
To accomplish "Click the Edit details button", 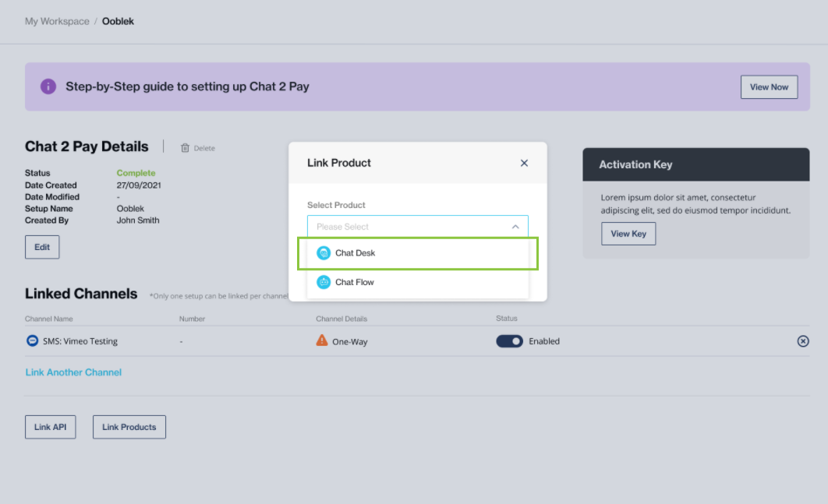I will [x=42, y=247].
